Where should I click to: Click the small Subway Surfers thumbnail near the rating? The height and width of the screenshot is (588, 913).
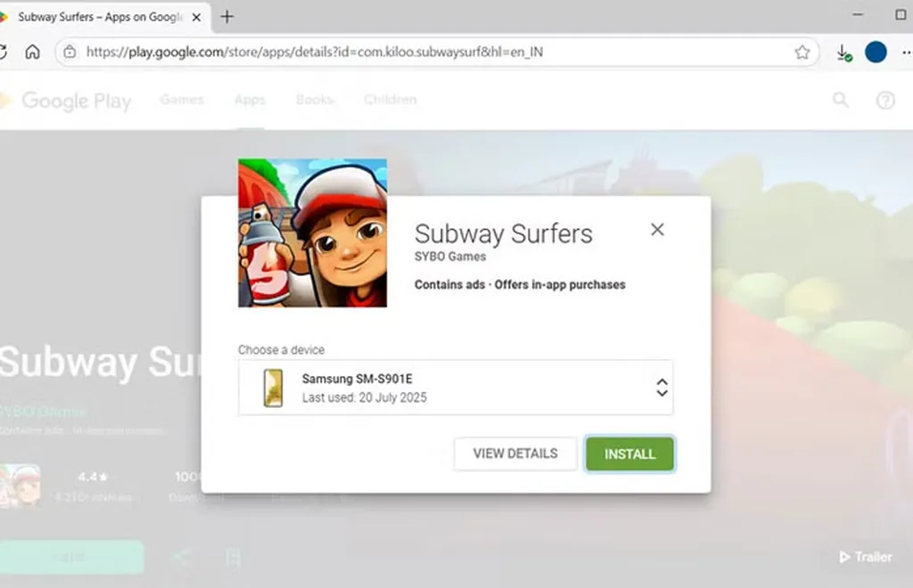[x=21, y=485]
